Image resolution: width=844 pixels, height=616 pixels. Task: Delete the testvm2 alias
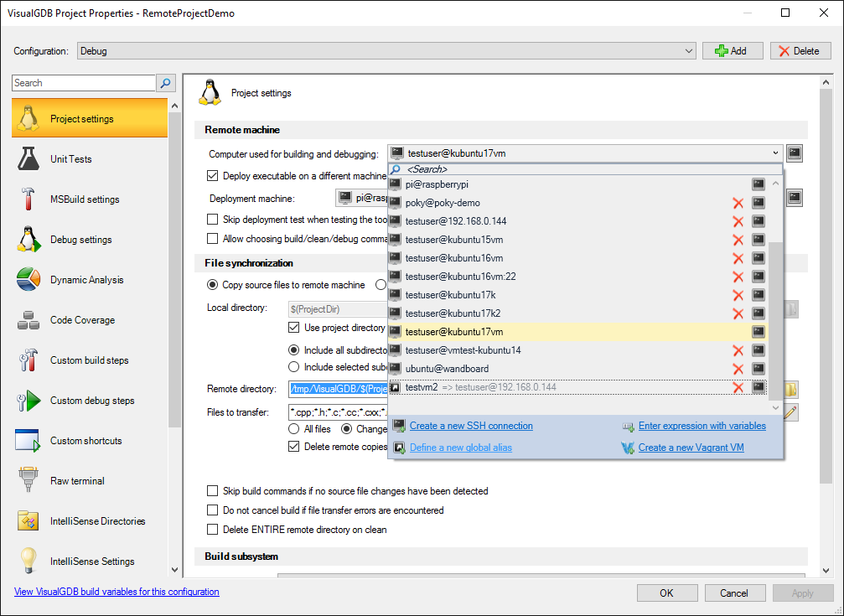738,387
